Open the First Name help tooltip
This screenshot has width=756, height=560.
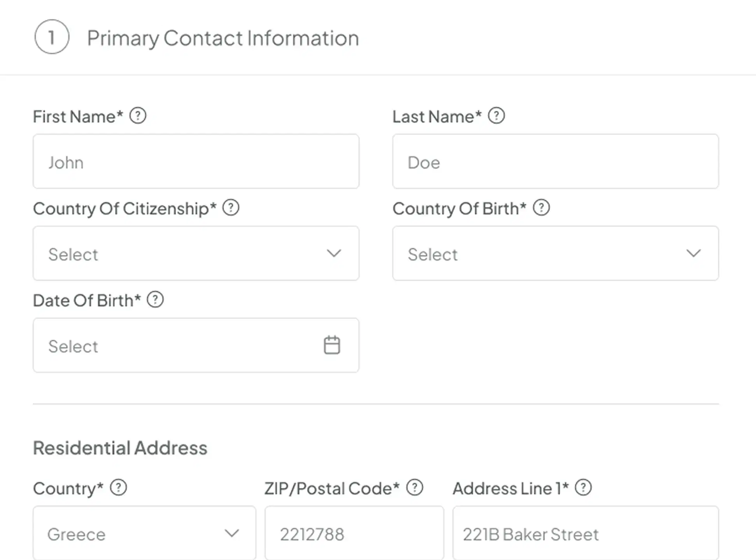pos(138,115)
